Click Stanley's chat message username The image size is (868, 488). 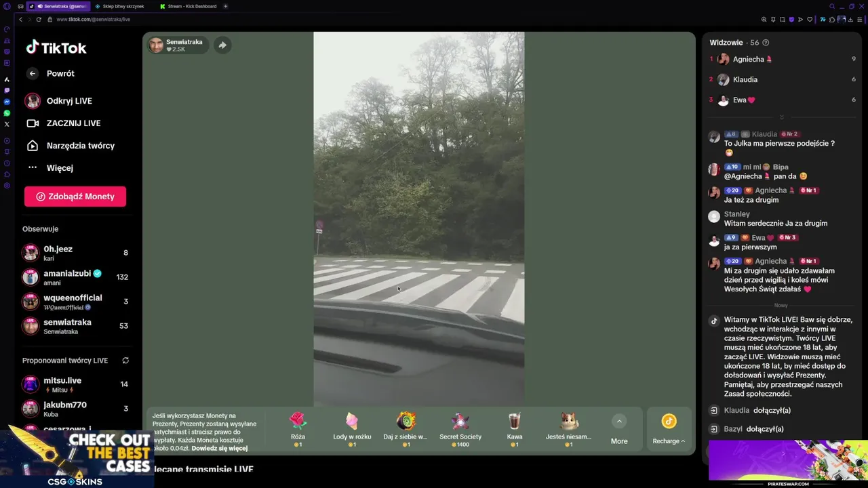(x=737, y=214)
